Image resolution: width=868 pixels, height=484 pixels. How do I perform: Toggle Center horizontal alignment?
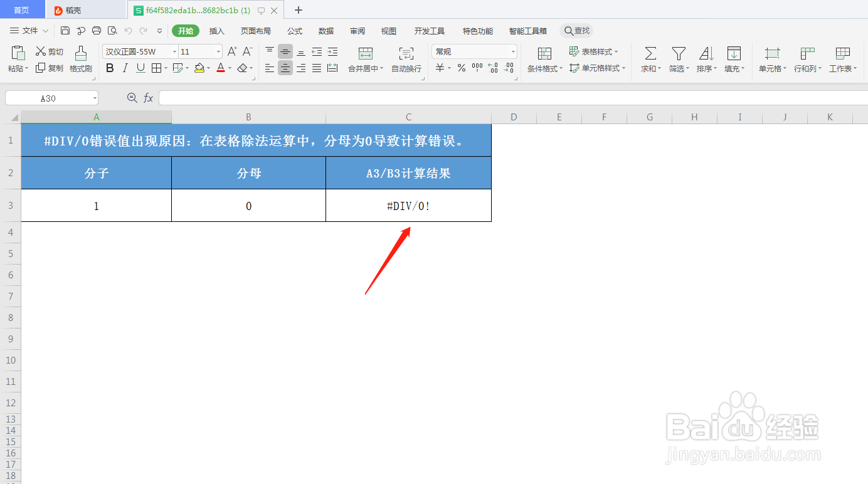[x=285, y=68]
